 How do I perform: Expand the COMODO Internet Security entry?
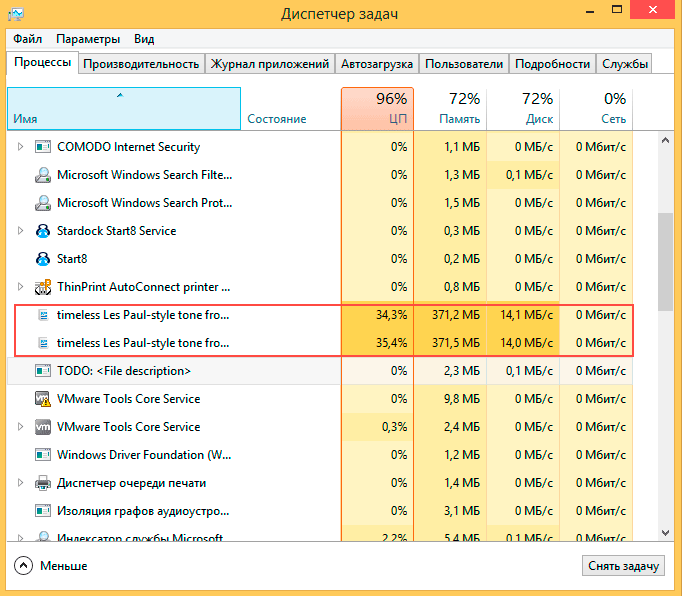coord(21,147)
